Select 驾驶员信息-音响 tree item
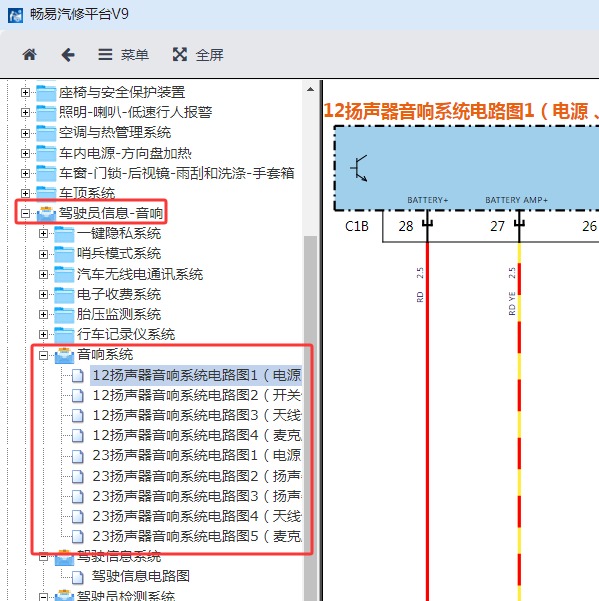 tap(111, 213)
